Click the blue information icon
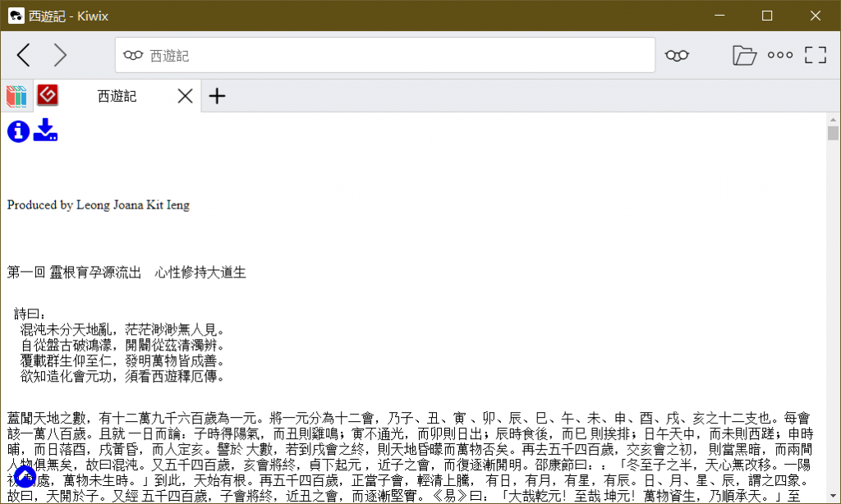841x504 pixels. coord(18,131)
